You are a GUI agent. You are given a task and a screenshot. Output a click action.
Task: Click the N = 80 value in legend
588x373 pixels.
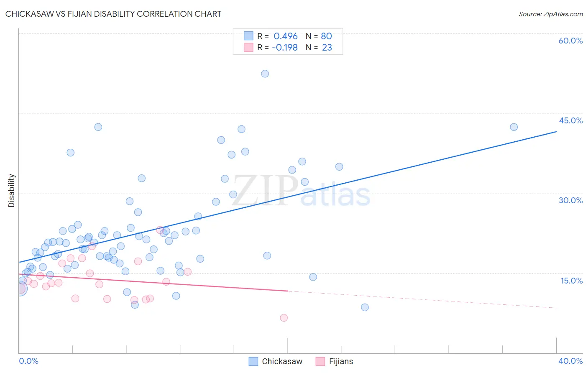pyautogui.click(x=319, y=36)
